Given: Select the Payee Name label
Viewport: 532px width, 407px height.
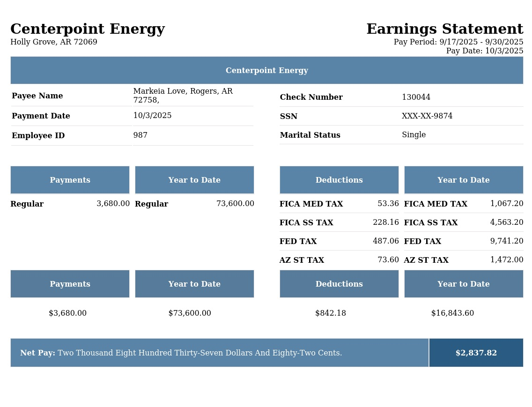Looking at the screenshot, I should click(37, 96).
